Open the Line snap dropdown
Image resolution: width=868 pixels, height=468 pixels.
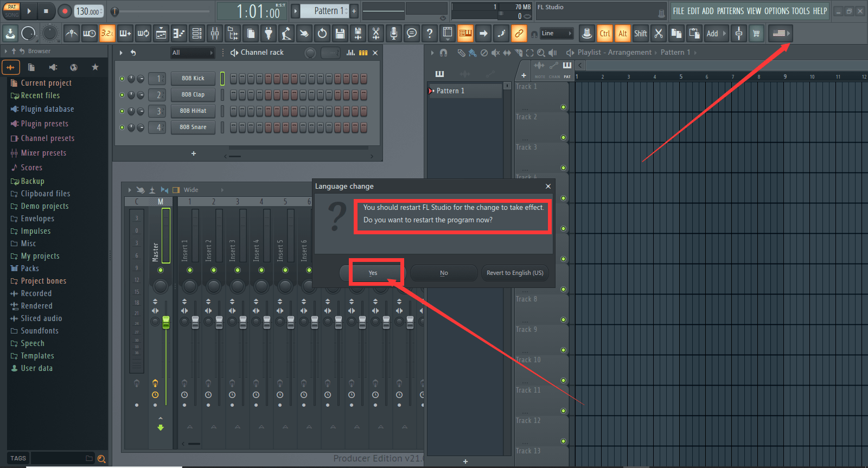[x=557, y=34]
